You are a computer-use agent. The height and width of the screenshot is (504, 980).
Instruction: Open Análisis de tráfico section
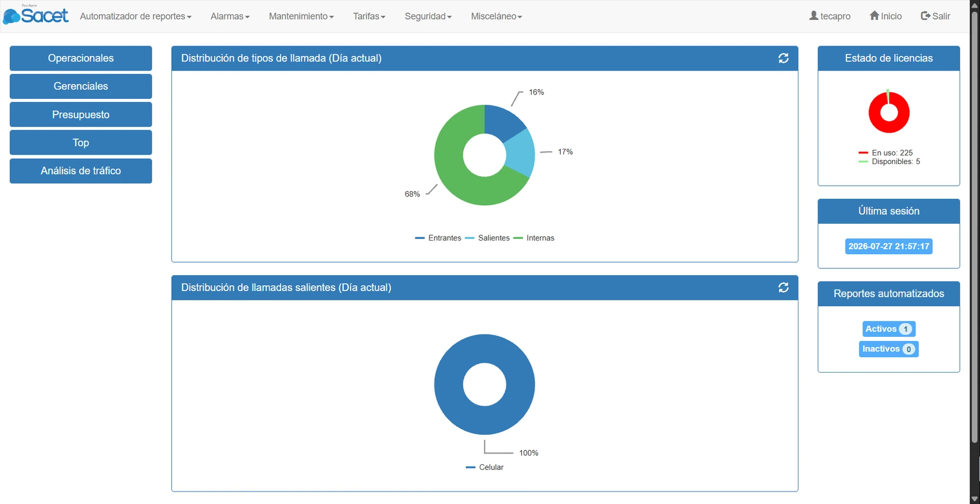(81, 171)
